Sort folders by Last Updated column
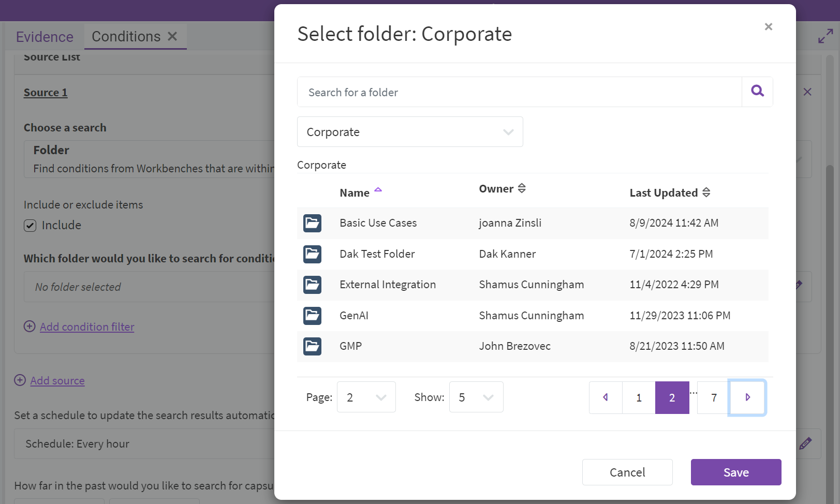 click(x=706, y=192)
